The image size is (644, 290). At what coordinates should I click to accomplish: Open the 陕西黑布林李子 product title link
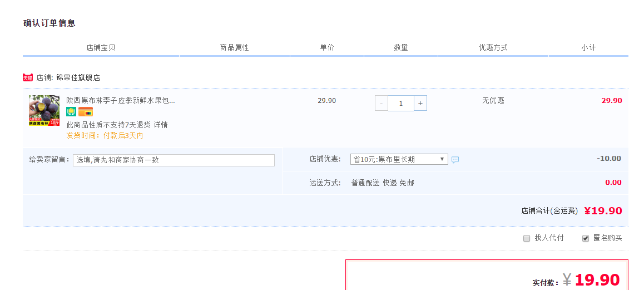121,100
